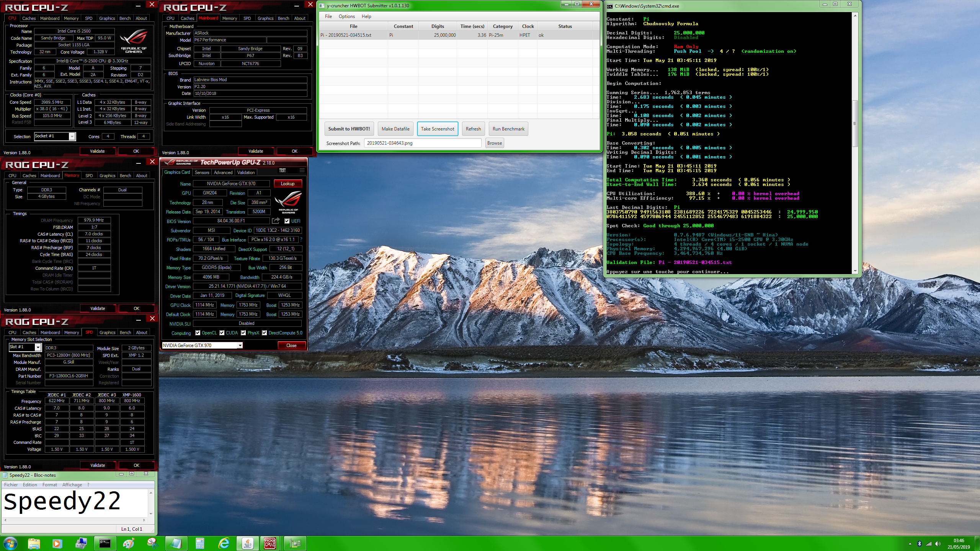This screenshot has height=551, width=980.
Task: Switch to Java HWBOT submitter taskbar icon
Action: point(248,543)
